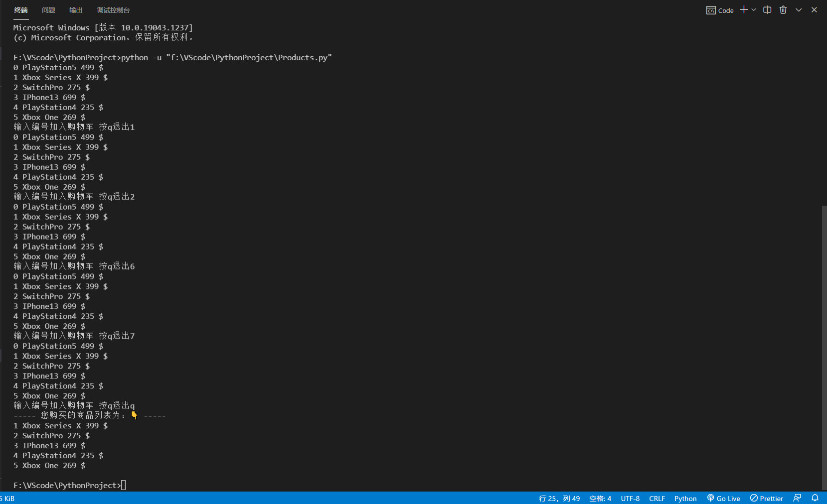Viewport: 827px width, 504px height.
Task: Start the Go Live server
Action: click(723, 498)
